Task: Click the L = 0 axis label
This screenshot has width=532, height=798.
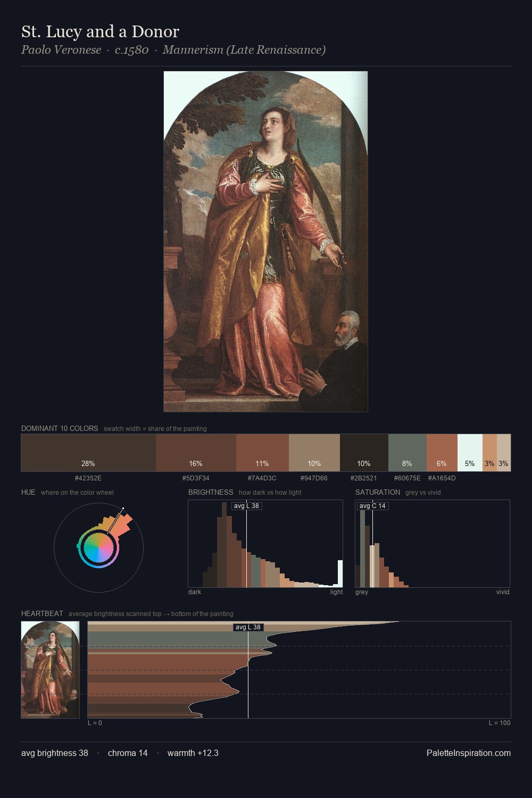Action: pyautogui.click(x=95, y=723)
